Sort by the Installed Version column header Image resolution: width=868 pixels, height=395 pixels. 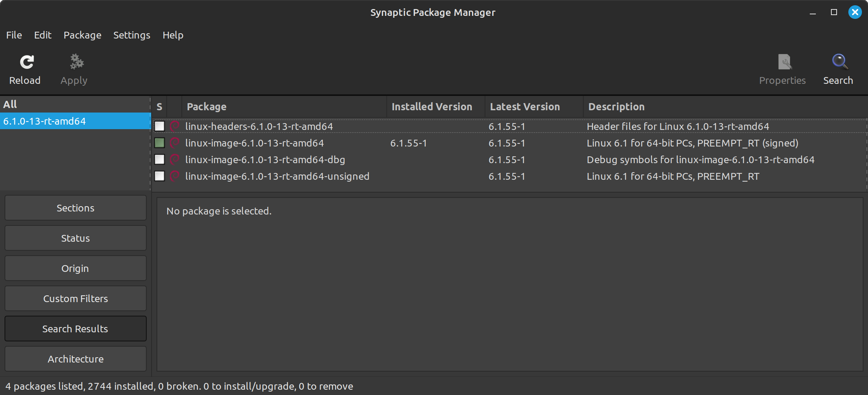tap(436, 107)
